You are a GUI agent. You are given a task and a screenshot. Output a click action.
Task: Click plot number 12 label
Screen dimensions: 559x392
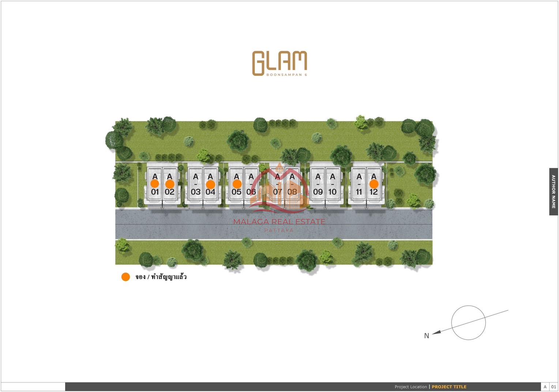click(374, 192)
